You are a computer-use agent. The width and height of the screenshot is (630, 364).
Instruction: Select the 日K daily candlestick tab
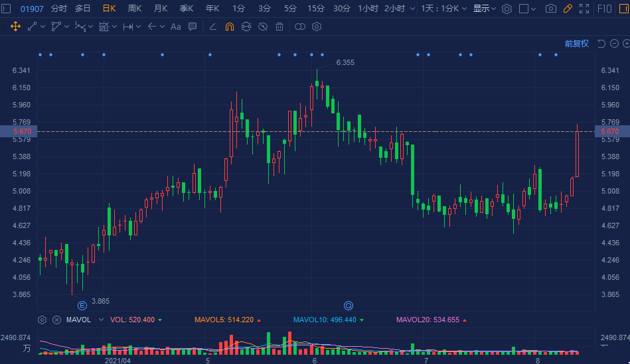109,9
